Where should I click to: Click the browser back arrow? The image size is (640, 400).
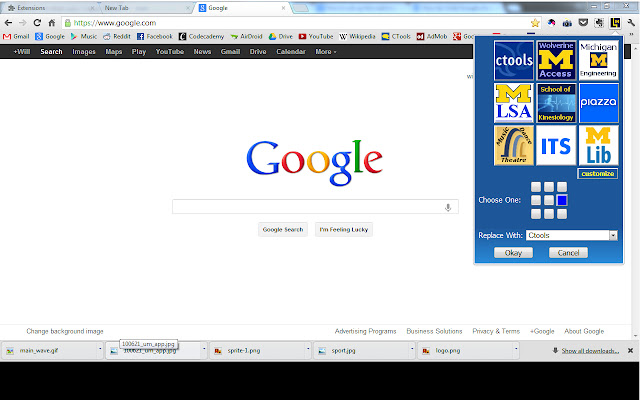coord(8,23)
